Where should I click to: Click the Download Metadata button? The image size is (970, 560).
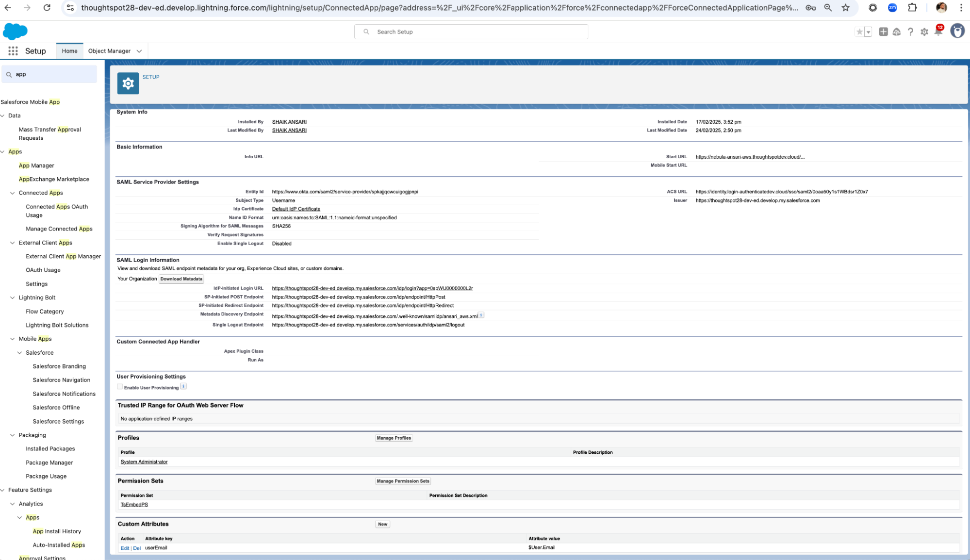181,279
